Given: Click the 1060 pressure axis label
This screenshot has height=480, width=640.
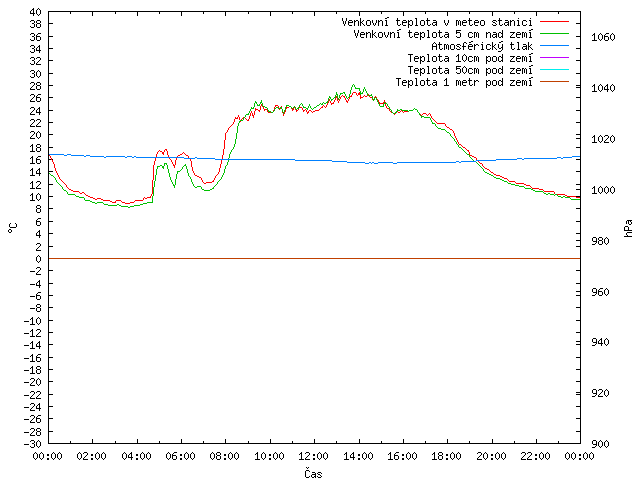Looking at the screenshot, I should point(603,38).
